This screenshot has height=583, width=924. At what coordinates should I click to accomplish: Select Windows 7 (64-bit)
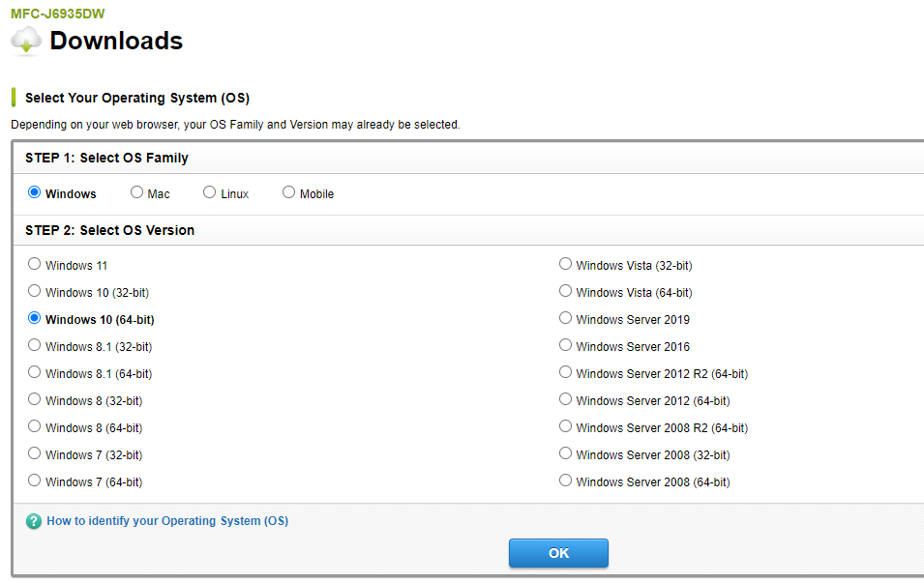click(x=34, y=481)
